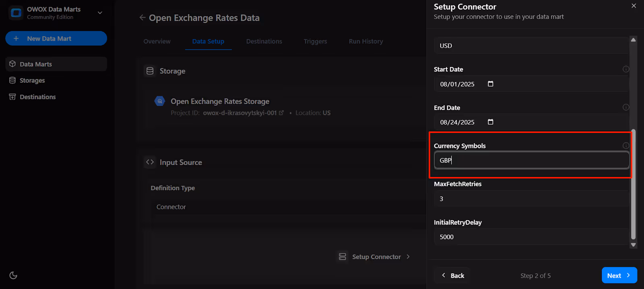This screenshot has height=289, width=644.
Task: Open the End Date calendar picker
Action: tap(490, 122)
